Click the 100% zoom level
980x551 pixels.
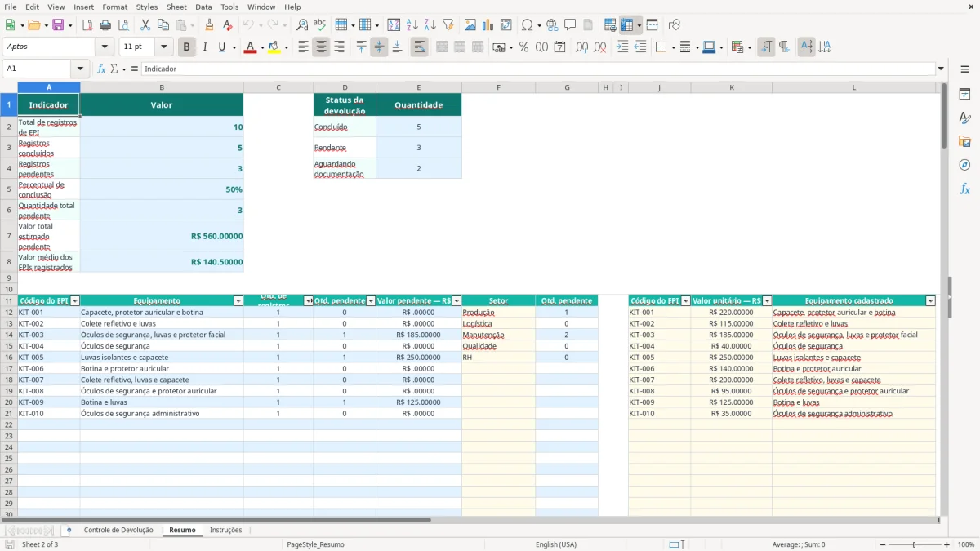[966, 544]
